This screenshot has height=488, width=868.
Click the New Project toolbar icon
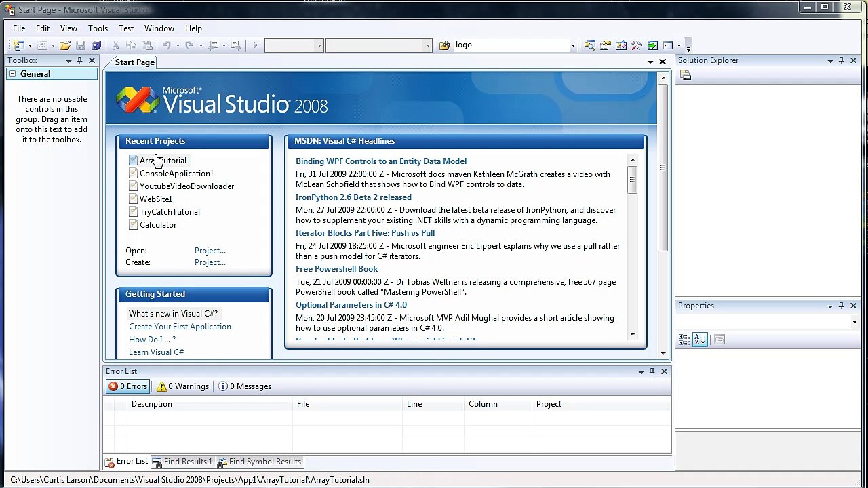point(18,45)
